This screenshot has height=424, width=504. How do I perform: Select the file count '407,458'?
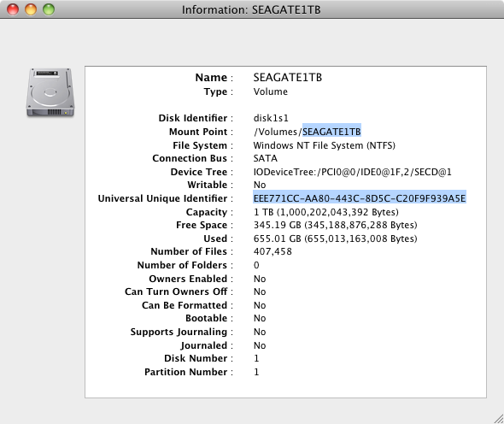(273, 251)
